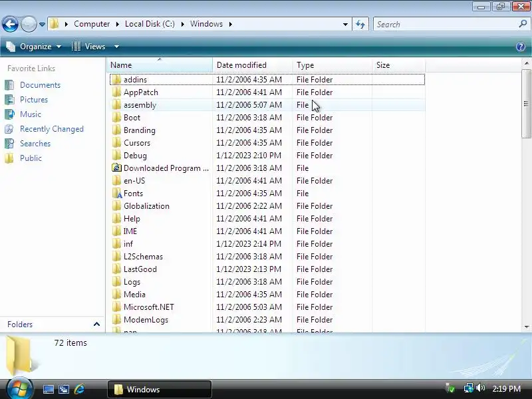532x399 pixels.
Task: Expand the arrow after Computer in path
Action: 118,24
